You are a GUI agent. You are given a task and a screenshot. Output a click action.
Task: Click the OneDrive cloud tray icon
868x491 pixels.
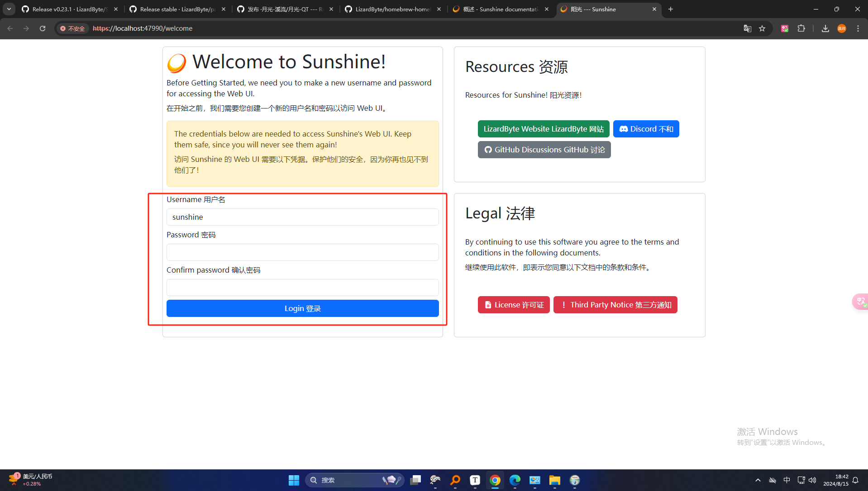(773, 480)
